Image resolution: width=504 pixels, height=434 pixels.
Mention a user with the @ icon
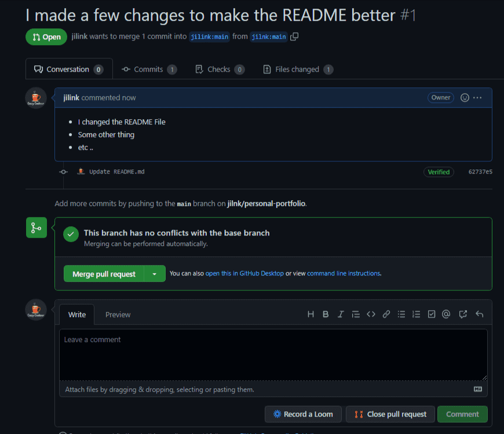click(x=446, y=314)
